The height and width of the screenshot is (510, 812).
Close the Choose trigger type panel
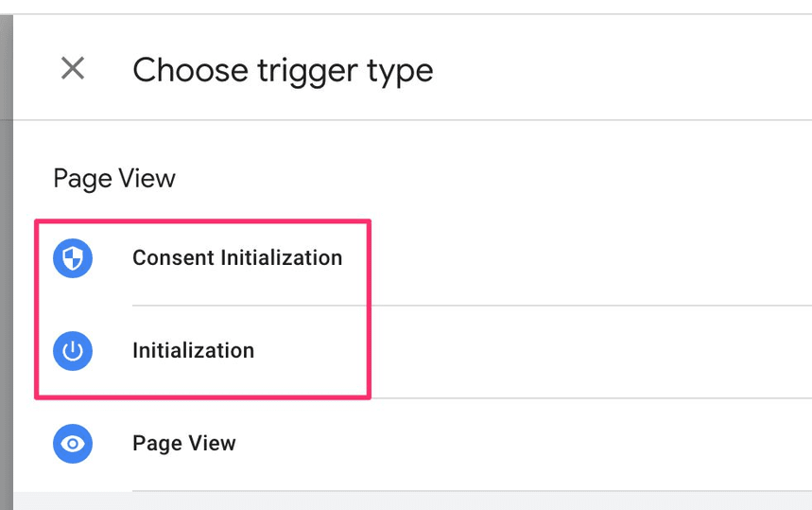pyautogui.click(x=73, y=68)
